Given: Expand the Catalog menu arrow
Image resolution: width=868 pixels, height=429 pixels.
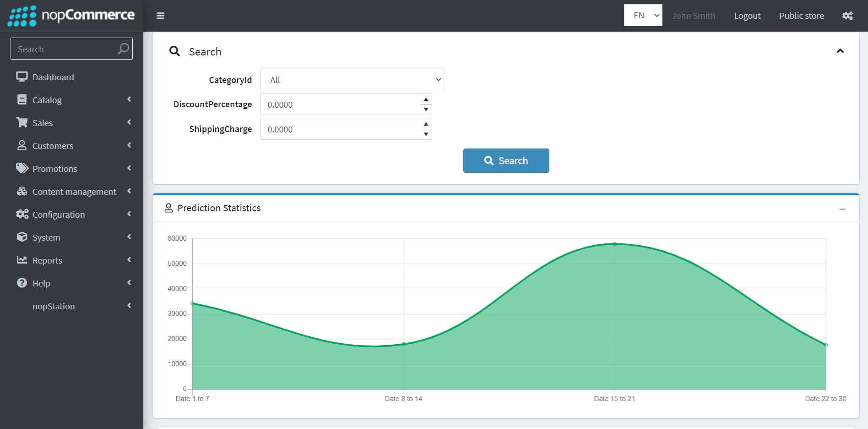Looking at the screenshot, I should click(129, 99).
